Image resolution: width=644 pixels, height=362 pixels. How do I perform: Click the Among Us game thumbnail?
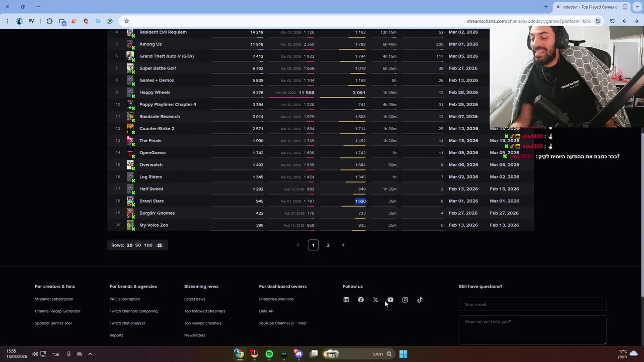pyautogui.click(x=130, y=44)
